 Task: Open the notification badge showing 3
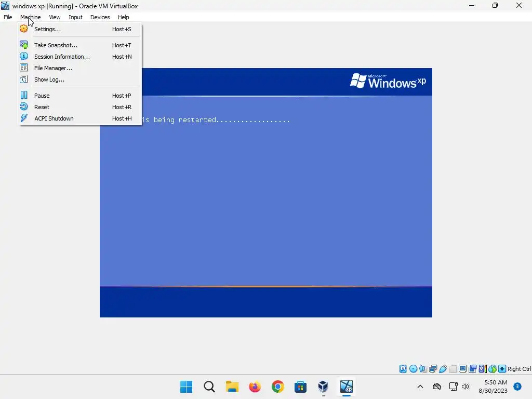click(517, 387)
